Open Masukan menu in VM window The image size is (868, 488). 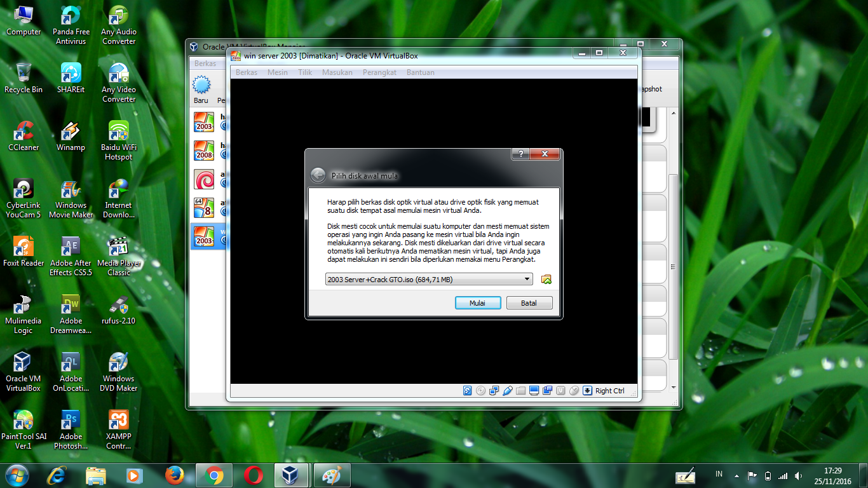[337, 72]
